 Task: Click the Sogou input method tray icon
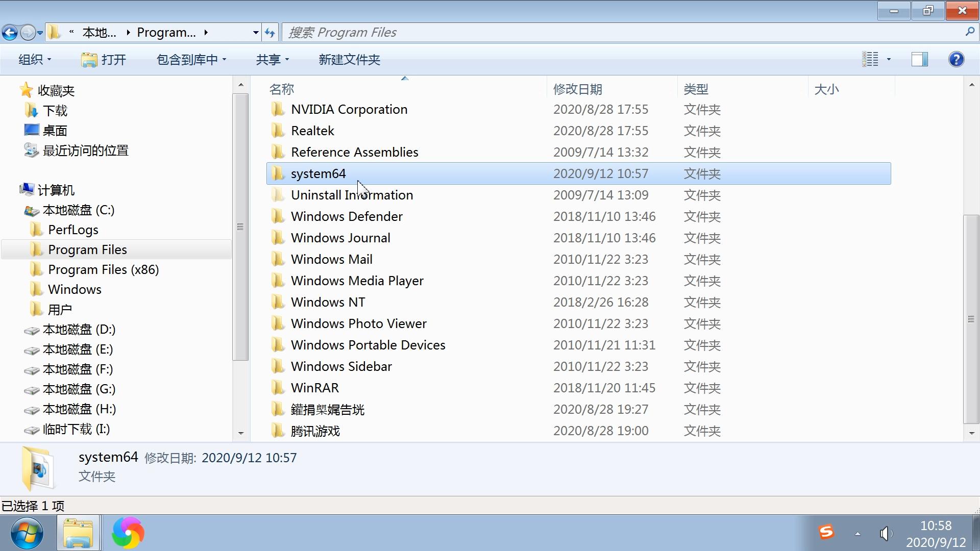(x=826, y=533)
